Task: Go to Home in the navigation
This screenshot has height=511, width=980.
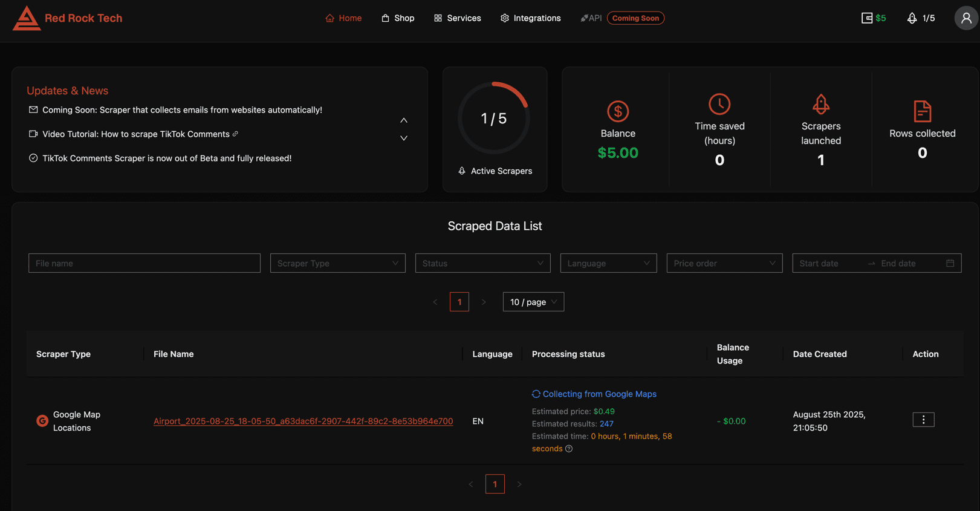Action: [343, 18]
